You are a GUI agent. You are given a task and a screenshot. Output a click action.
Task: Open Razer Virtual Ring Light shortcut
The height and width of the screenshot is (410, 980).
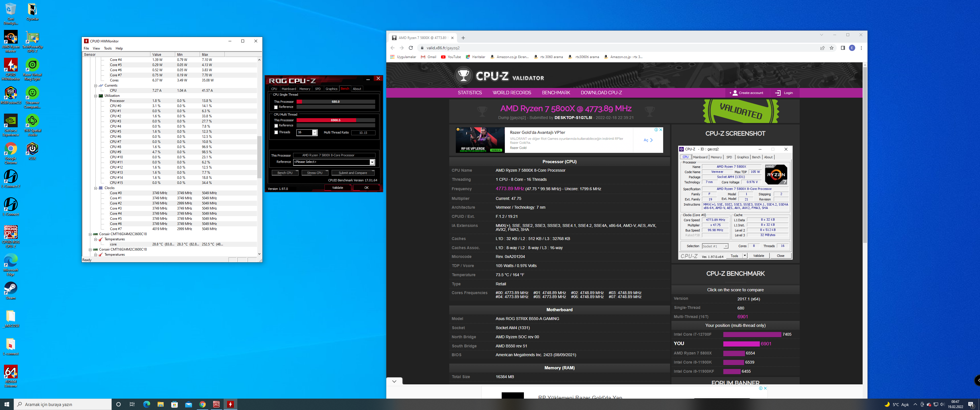[32, 69]
